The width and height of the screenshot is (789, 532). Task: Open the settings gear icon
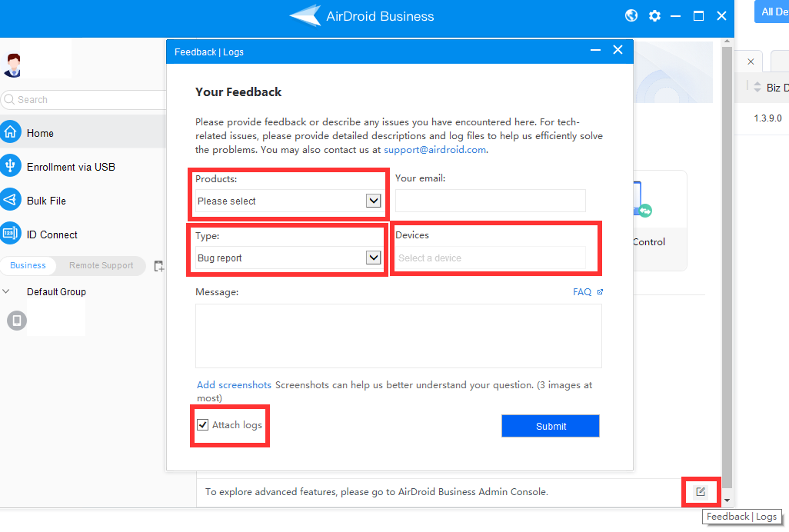tap(654, 16)
